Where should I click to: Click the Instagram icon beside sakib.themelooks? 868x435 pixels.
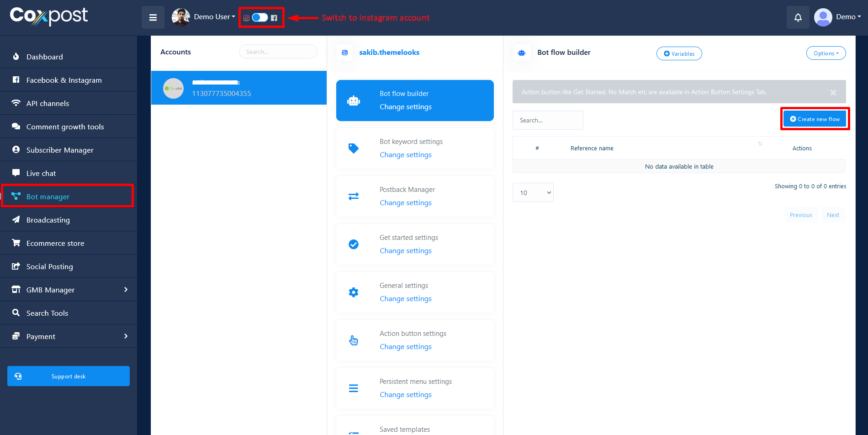click(x=345, y=53)
